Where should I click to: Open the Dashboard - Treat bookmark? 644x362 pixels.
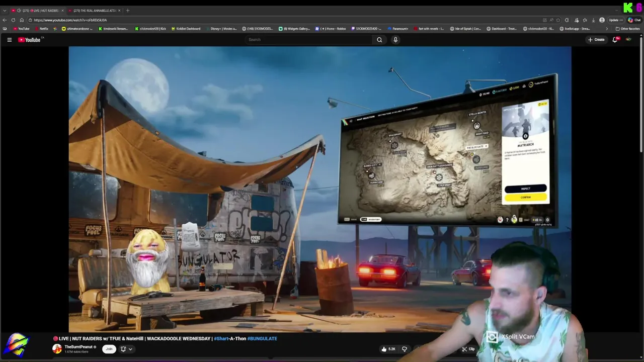tap(502, 29)
